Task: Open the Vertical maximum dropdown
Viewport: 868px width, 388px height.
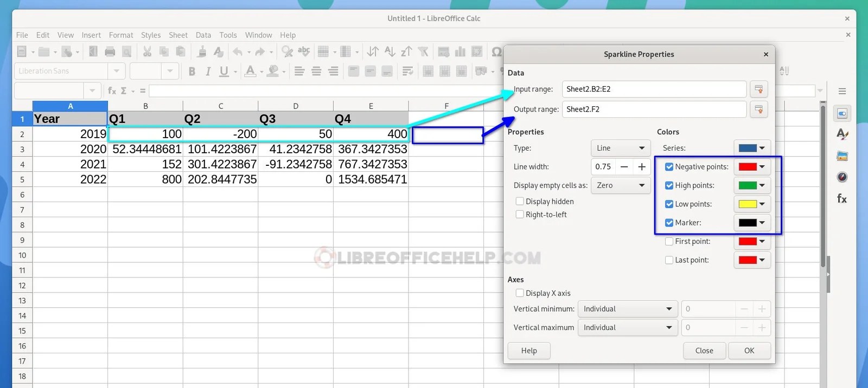Action: click(628, 327)
